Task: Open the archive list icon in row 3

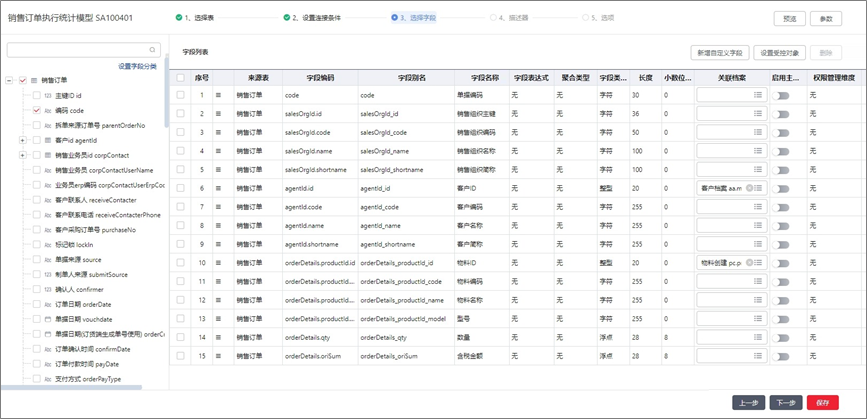Action: (758, 132)
